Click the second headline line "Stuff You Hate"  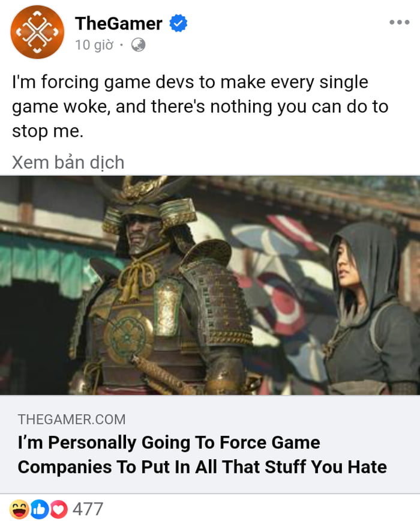click(x=326, y=467)
